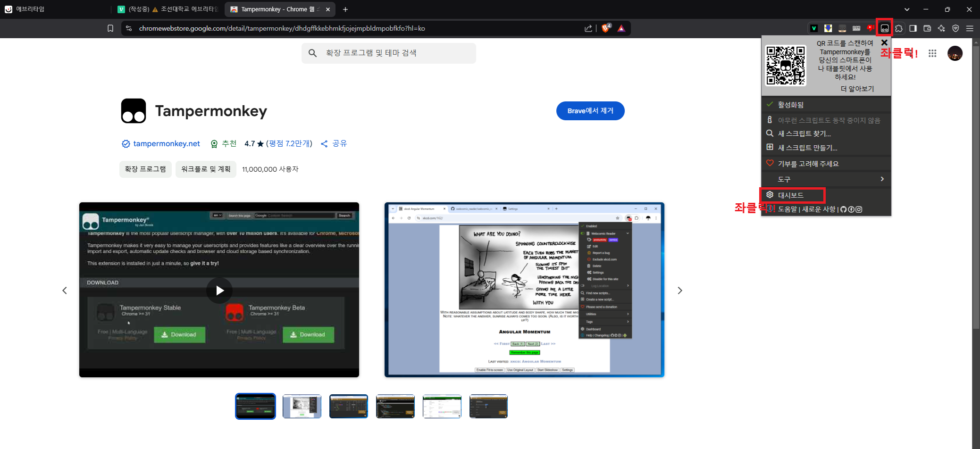This screenshot has height=449, width=980.
Task: Select 새 스크립트 찾기 menu item
Action: (826, 133)
